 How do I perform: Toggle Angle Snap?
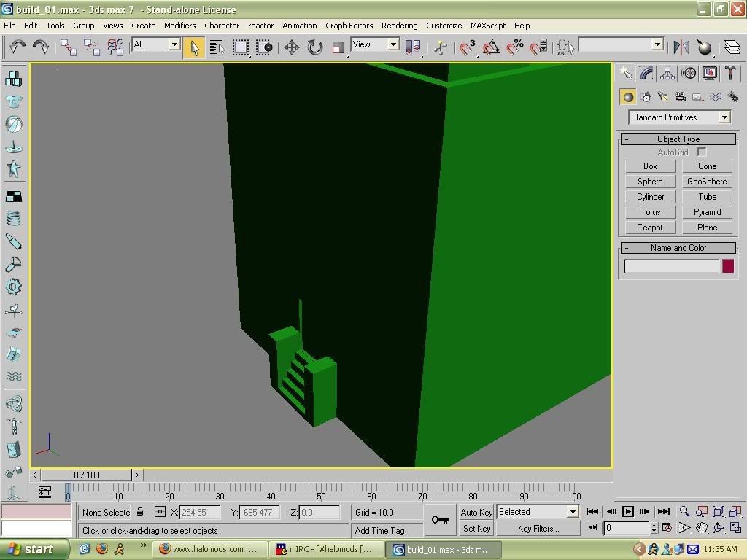pyautogui.click(x=491, y=47)
